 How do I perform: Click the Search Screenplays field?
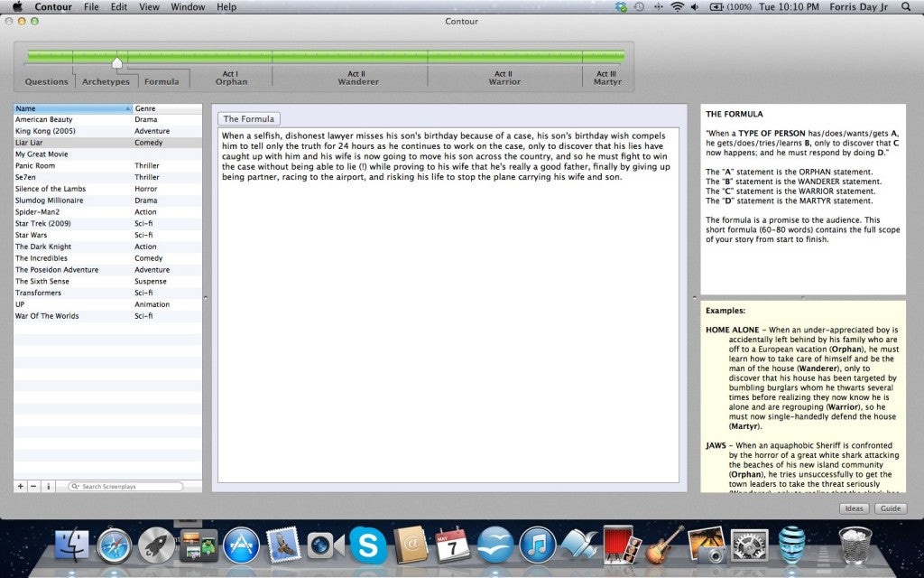[125, 487]
